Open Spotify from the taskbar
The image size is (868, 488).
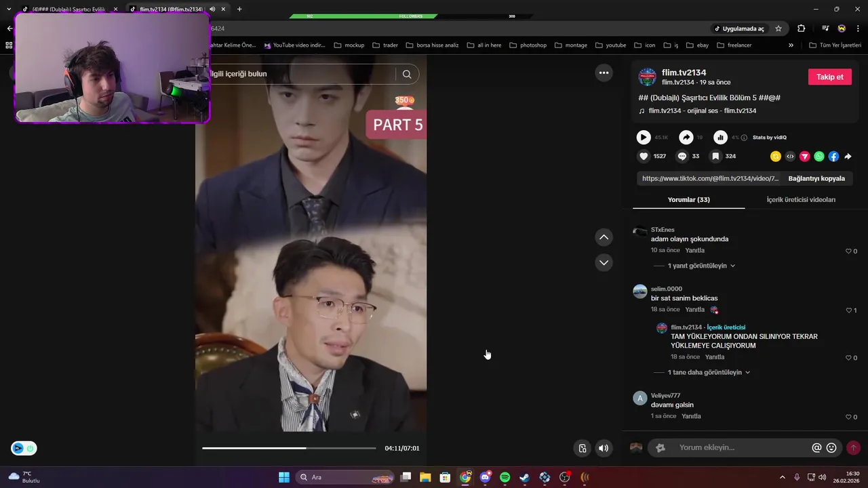[x=505, y=477]
